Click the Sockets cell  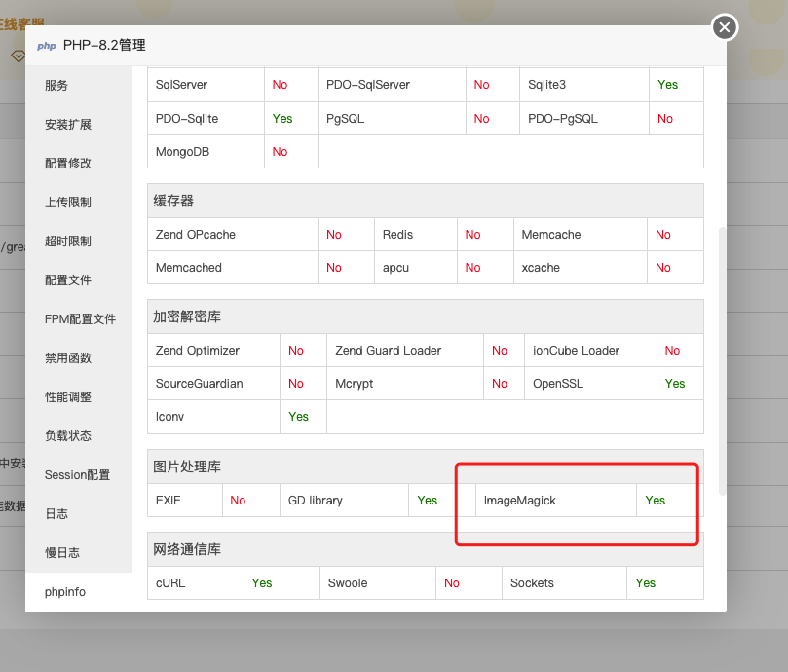click(564, 583)
